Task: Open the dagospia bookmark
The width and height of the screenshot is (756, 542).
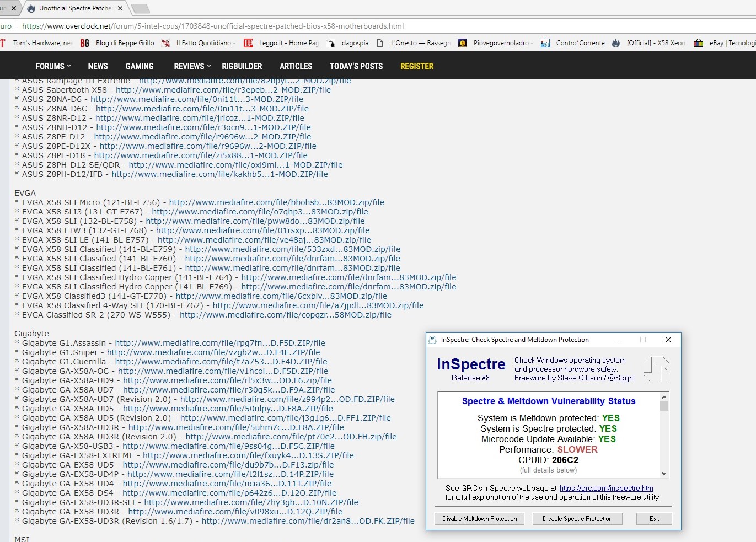Action: tap(348, 42)
